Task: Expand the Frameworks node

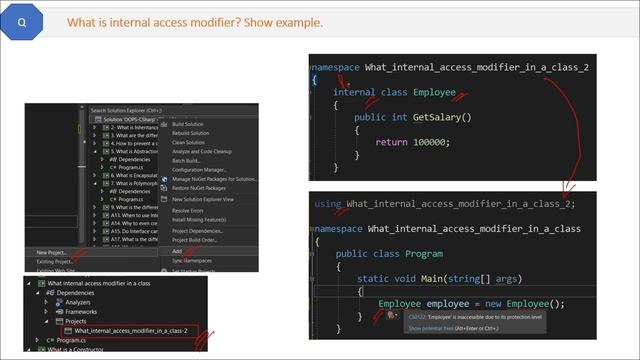Action: pyautogui.click(x=46, y=312)
